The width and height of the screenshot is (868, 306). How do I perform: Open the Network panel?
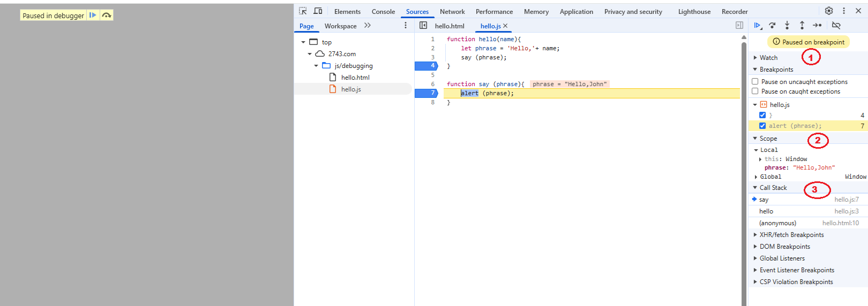(x=452, y=11)
